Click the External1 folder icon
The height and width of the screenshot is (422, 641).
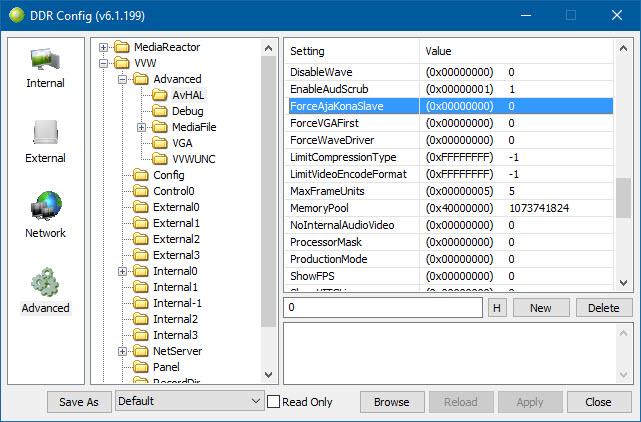coord(141,223)
